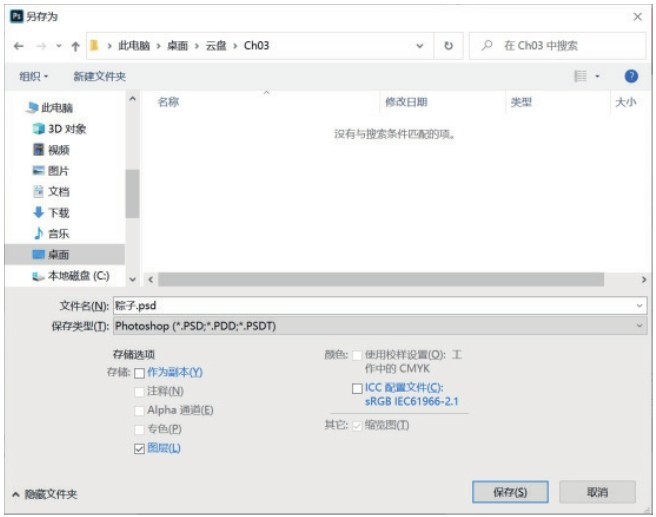Click the sidebar vertical scrollbar thumb
Screen dimensions: 656x517
(133, 194)
